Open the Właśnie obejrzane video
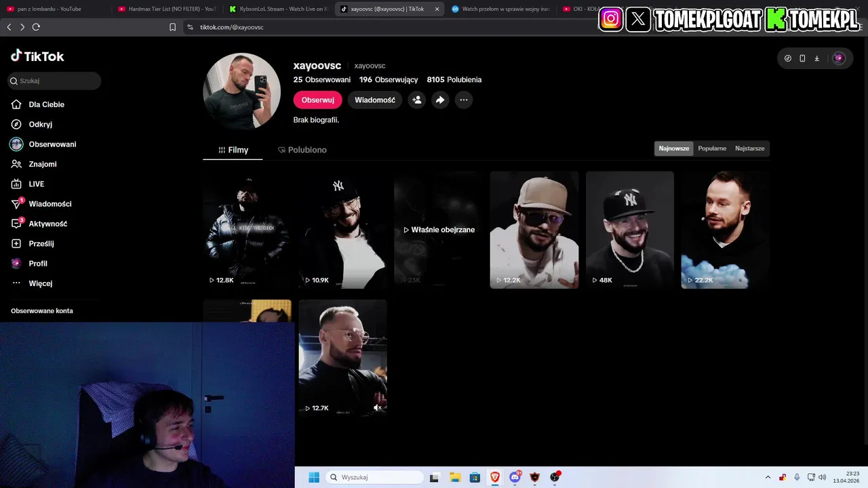The width and height of the screenshot is (868, 488). (439, 230)
